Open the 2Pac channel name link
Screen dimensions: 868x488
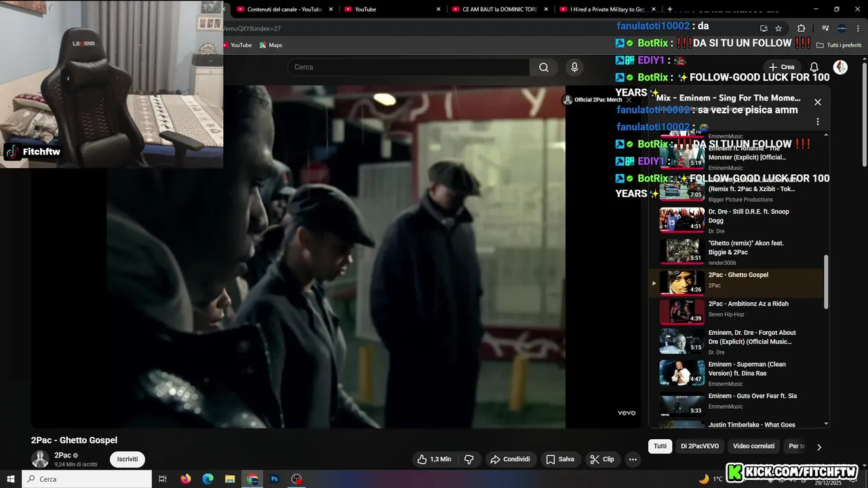[62, 455]
